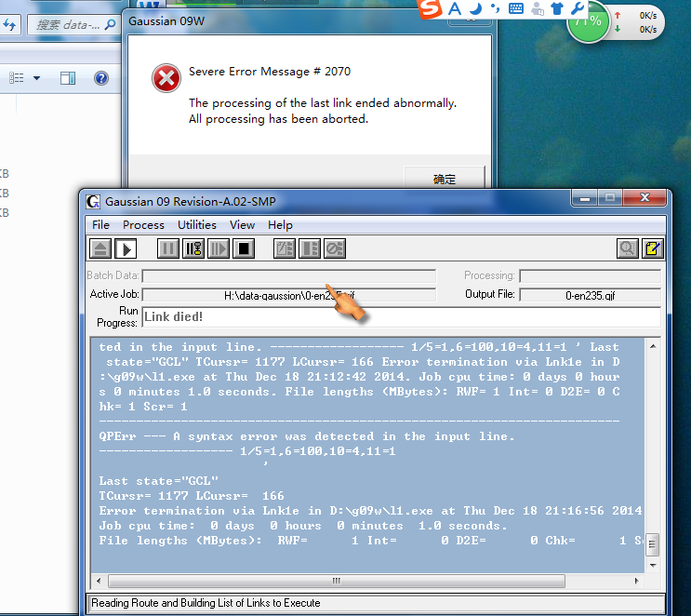Click the upload 0K/s speed indicator

(x=635, y=16)
